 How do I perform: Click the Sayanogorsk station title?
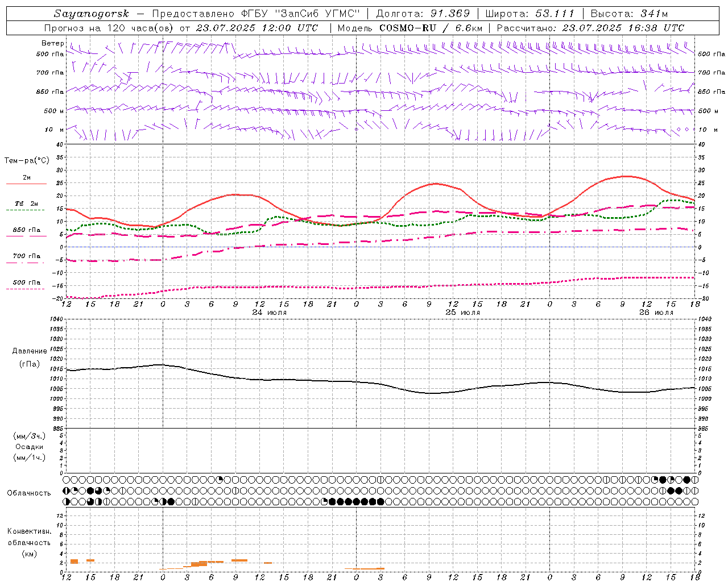[92, 14]
